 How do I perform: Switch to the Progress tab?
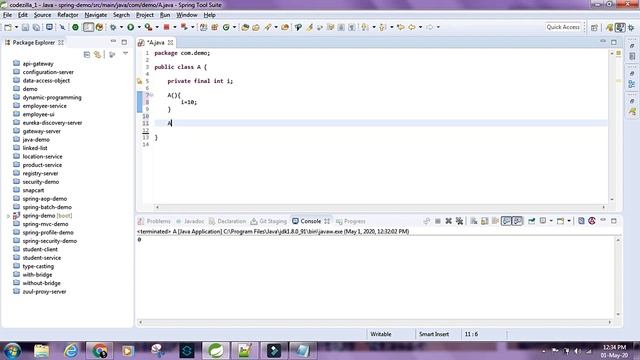point(351,221)
